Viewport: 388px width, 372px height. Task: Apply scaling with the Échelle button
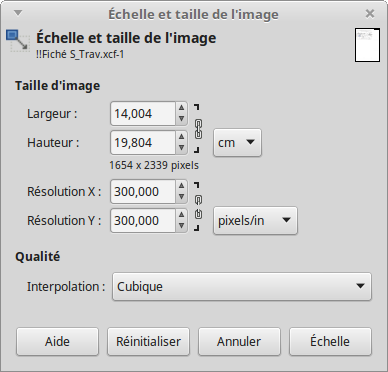point(330,341)
